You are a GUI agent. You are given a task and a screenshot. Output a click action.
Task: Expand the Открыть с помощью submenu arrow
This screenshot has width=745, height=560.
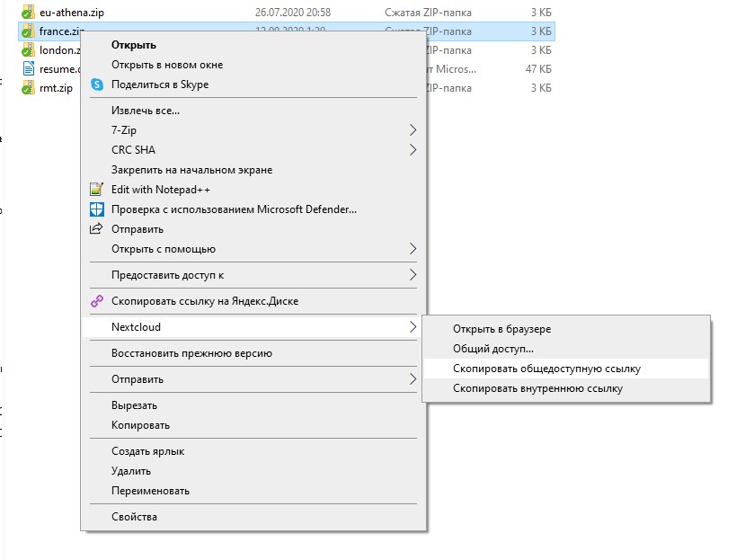click(x=412, y=249)
